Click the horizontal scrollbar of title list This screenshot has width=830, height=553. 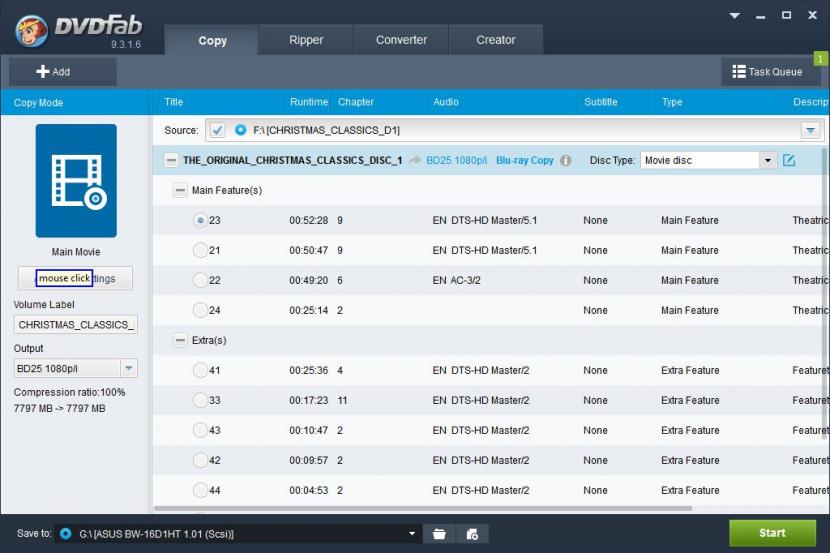coord(422,509)
